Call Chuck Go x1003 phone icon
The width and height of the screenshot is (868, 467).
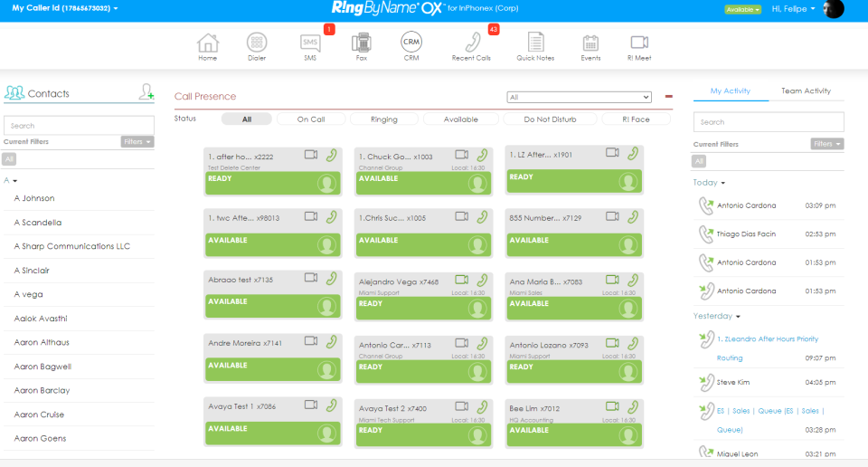[x=482, y=155]
